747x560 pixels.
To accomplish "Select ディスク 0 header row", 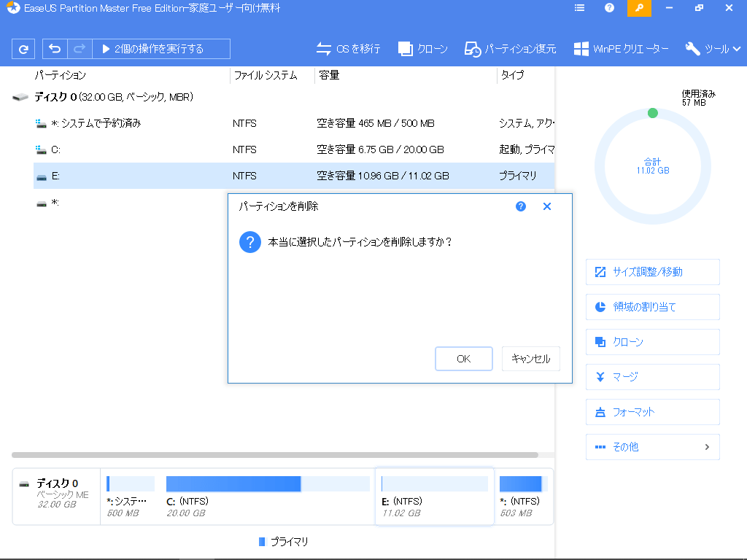I will (283, 97).
